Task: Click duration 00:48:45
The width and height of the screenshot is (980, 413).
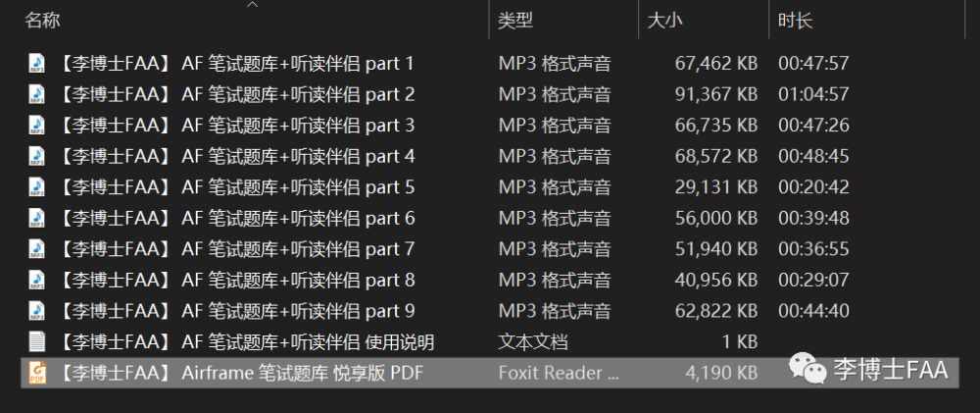Action: coord(813,156)
